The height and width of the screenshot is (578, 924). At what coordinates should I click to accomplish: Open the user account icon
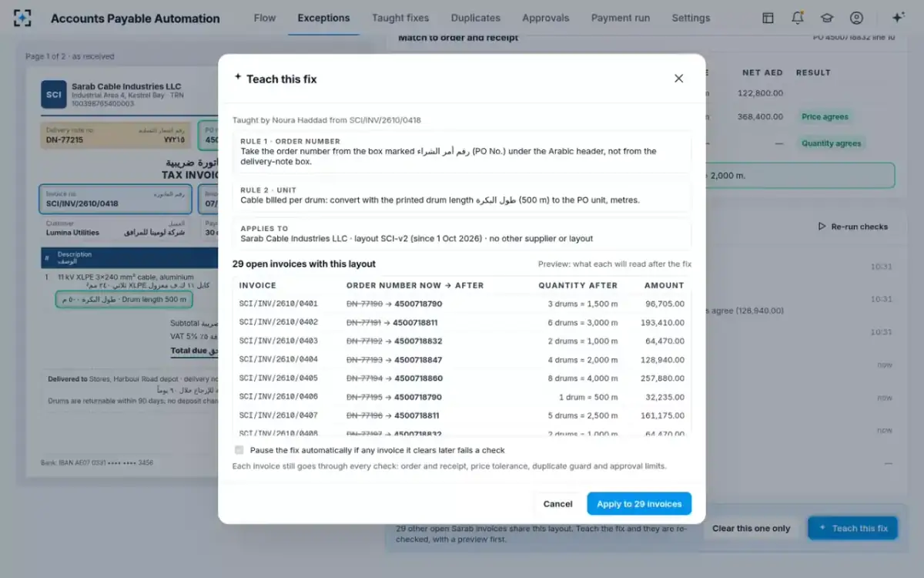coord(856,18)
